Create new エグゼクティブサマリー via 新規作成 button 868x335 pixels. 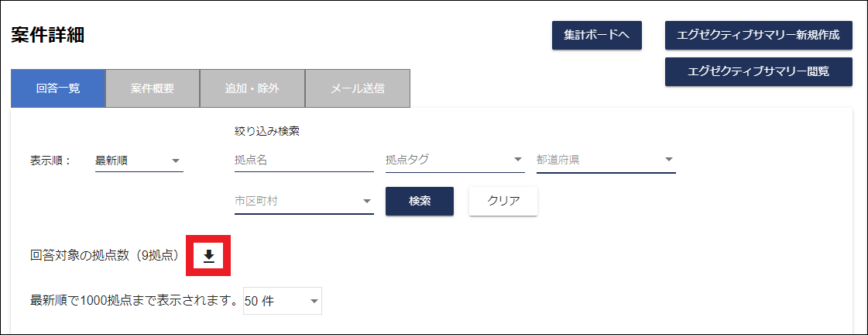[758, 36]
